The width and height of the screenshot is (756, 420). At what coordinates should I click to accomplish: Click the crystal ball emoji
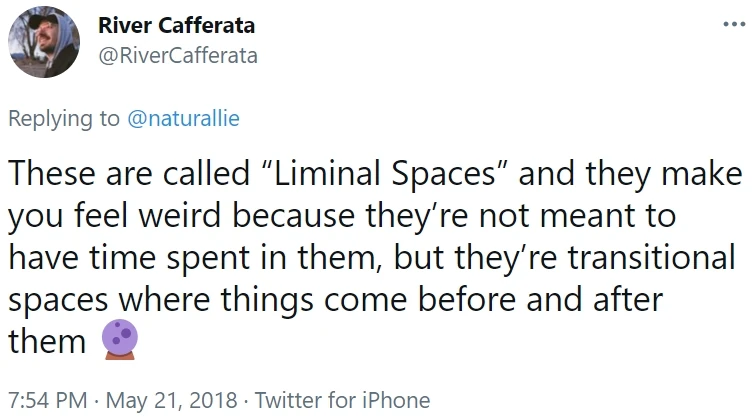[x=118, y=343]
